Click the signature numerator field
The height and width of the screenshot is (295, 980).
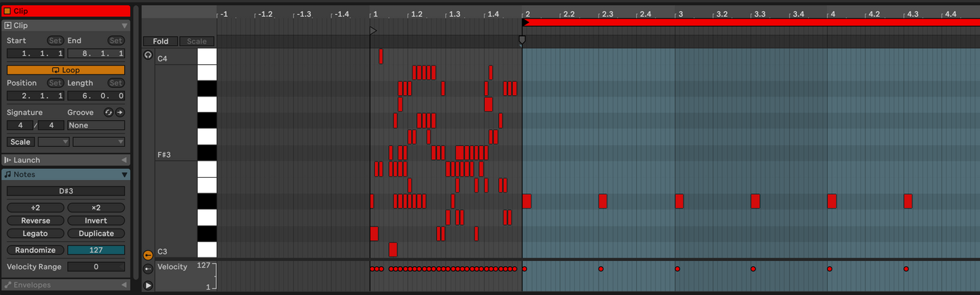[x=20, y=125]
